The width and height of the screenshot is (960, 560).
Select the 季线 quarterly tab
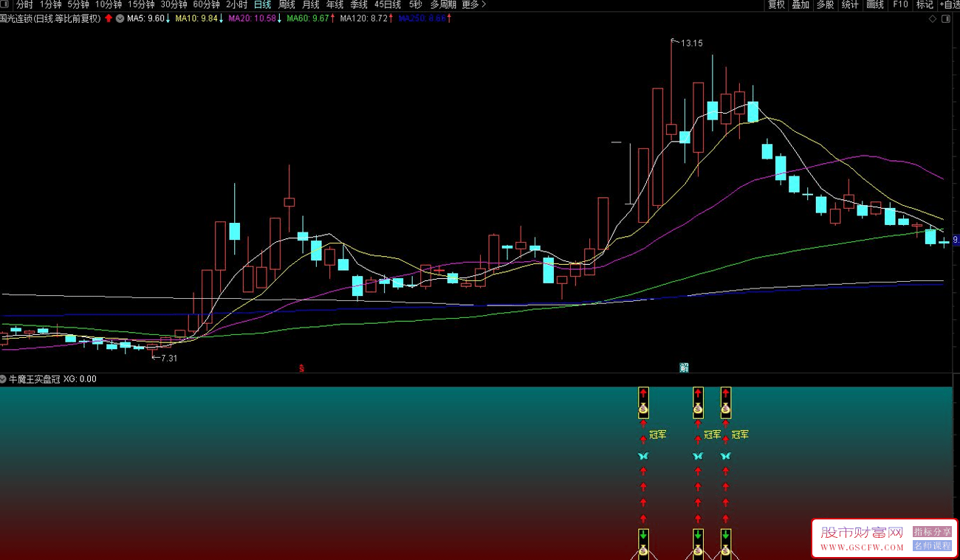click(x=359, y=4)
